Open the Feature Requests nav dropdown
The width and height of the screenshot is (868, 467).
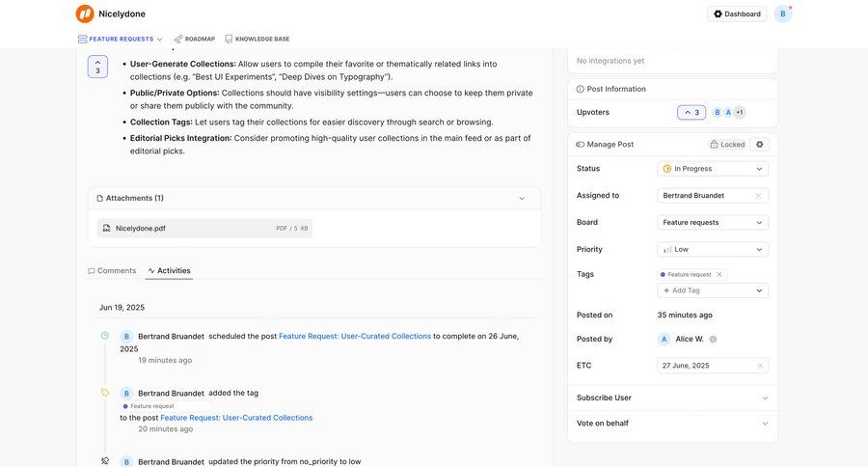pos(121,39)
